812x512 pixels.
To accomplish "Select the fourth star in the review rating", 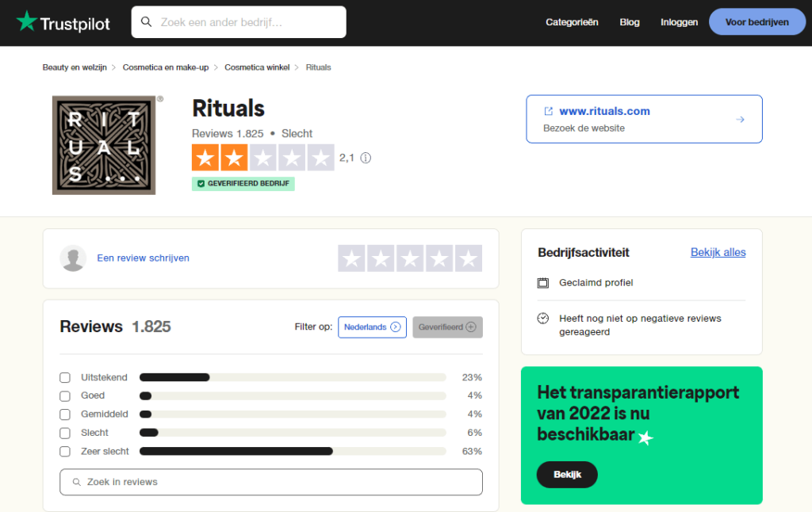I will 439,258.
